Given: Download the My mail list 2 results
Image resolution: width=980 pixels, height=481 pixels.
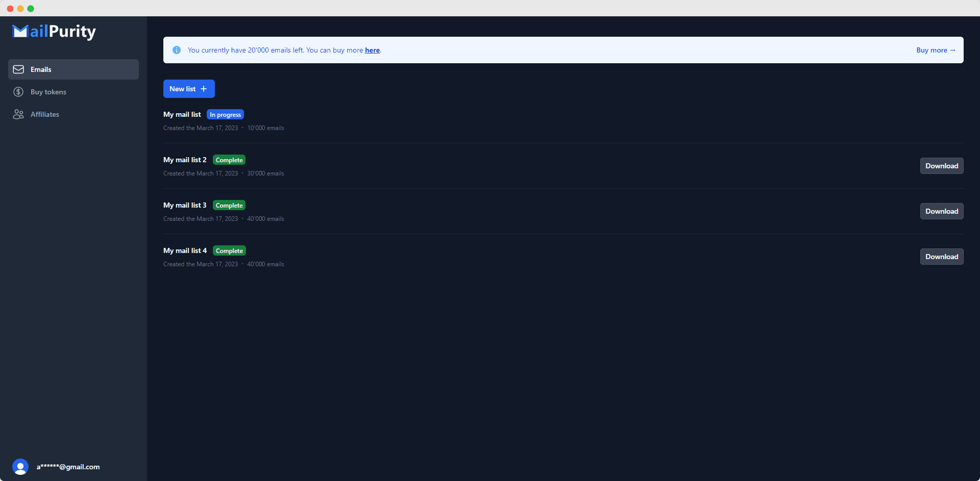Looking at the screenshot, I should (942, 165).
